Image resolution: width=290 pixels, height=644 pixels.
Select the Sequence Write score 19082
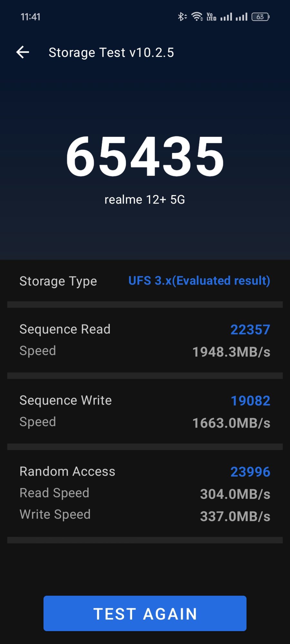(250, 401)
